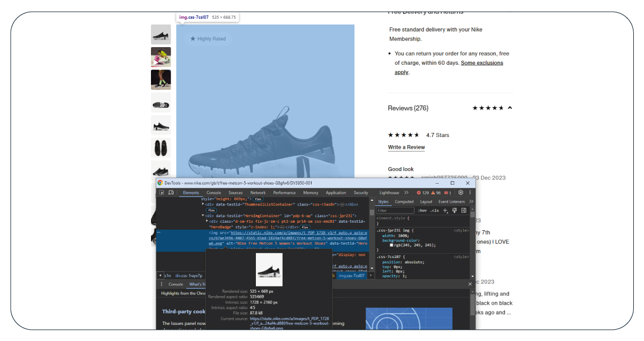Click the yellow warning count 96
Image resolution: width=644 pixels, height=341 pixels.
coord(436,193)
